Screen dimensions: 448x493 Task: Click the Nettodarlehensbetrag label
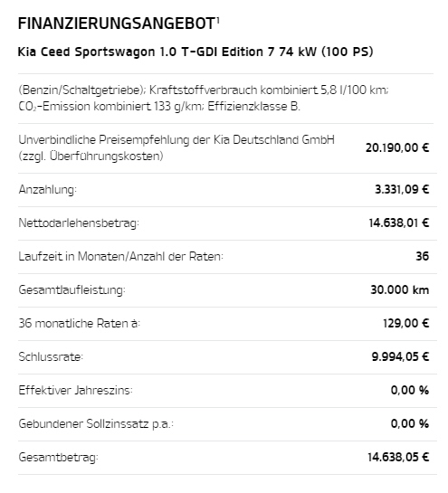(x=79, y=223)
